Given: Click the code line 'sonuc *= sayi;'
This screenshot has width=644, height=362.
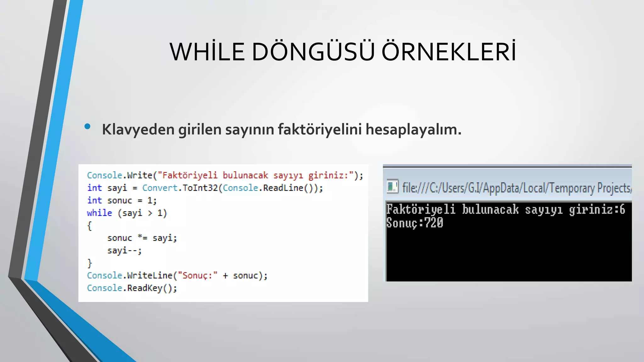Looking at the screenshot, I should (142, 238).
